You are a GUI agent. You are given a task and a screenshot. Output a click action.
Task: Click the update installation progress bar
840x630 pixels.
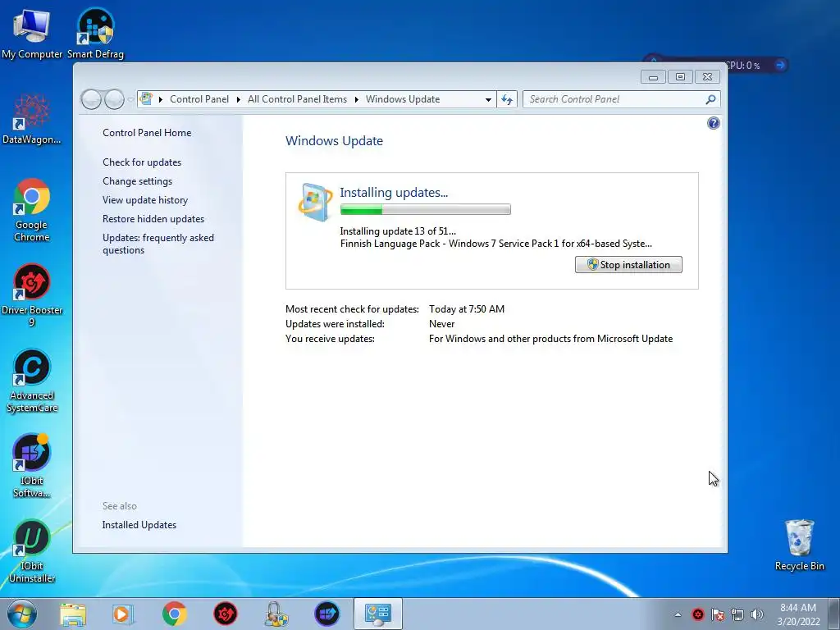[x=426, y=209]
